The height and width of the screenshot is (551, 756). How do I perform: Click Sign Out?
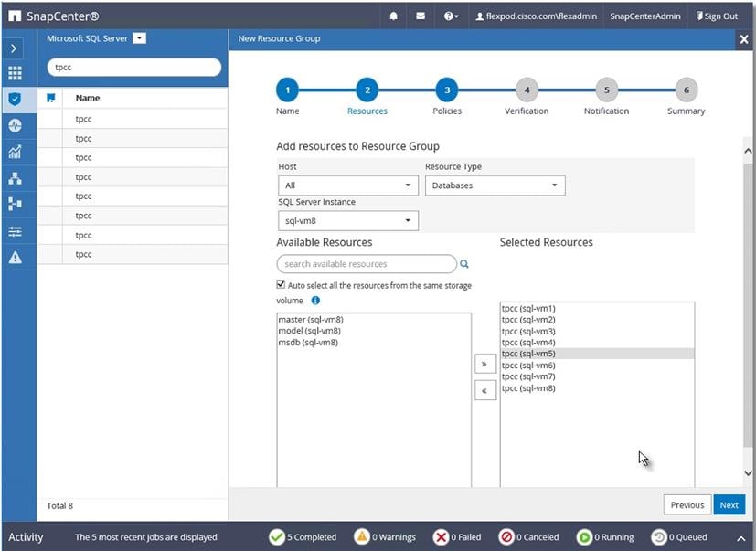[717, 16]
